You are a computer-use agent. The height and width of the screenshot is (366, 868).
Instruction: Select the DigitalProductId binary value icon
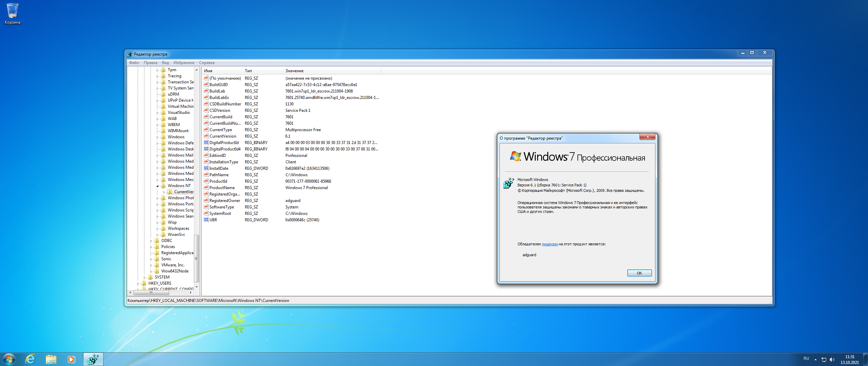click(x=206, y=142)
